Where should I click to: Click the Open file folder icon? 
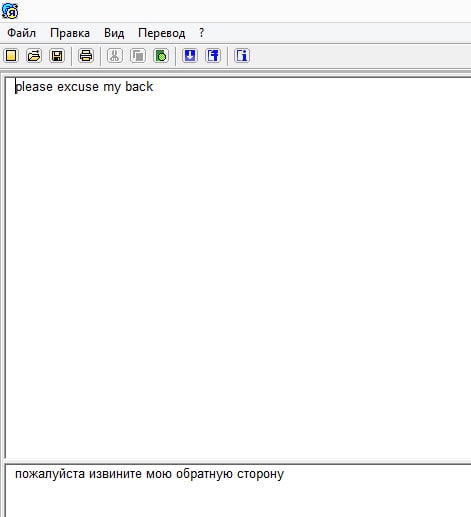pos(34,56)
